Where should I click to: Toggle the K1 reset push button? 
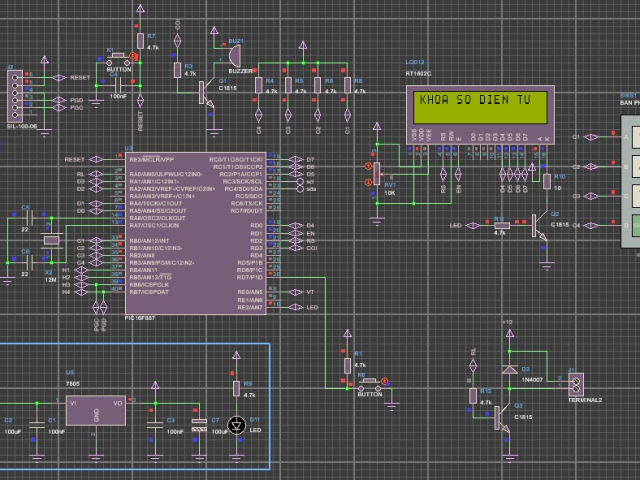tap(118, 60)
